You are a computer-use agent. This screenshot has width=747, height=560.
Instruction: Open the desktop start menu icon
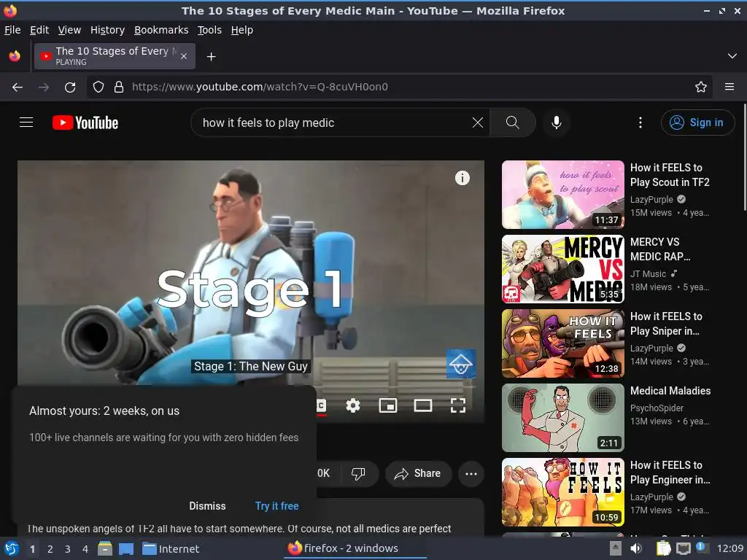12,548
